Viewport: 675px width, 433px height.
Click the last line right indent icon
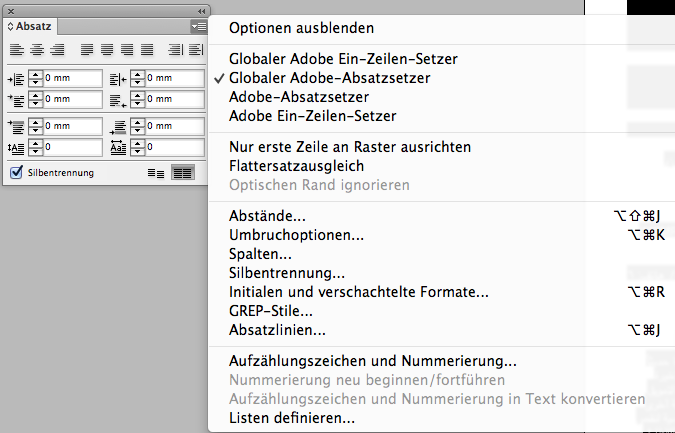click(118, 100)
